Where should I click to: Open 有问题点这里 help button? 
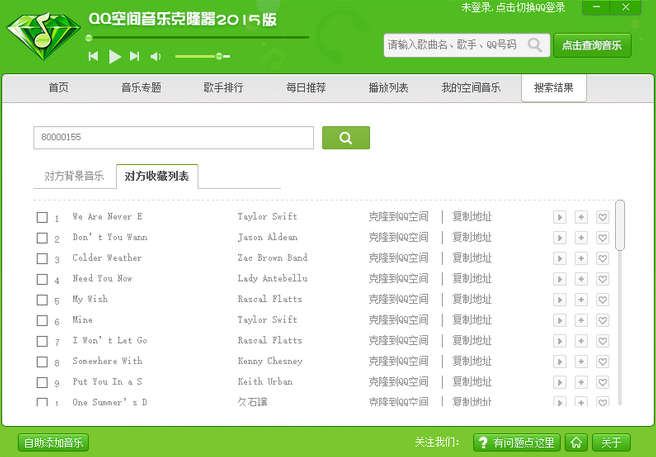pyautogui.click(x=517, y=442)
